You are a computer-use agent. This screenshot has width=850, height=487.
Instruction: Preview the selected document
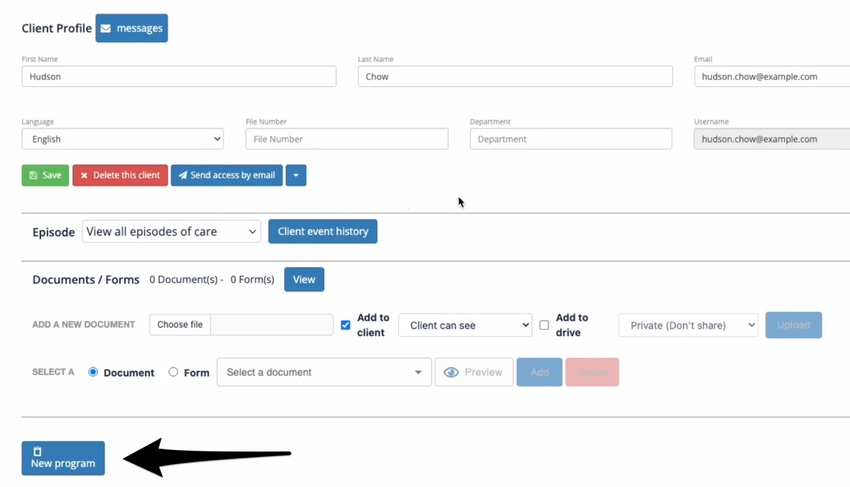tap(474, 372)
